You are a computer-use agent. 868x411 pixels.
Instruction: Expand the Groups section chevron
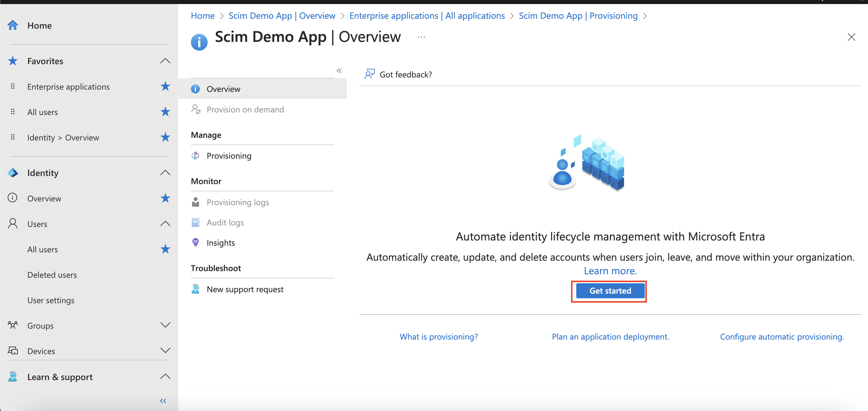coord(165,325)
